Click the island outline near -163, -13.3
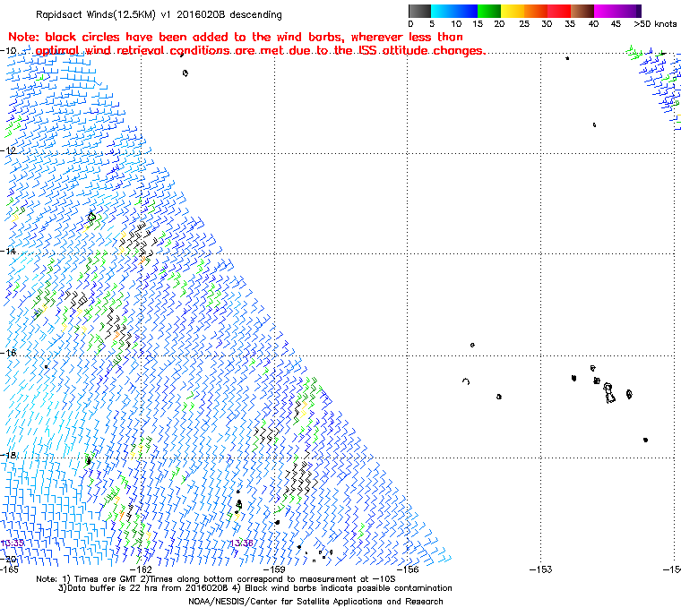The width and height of the screenshot is (681, 616). click(91, 216)
